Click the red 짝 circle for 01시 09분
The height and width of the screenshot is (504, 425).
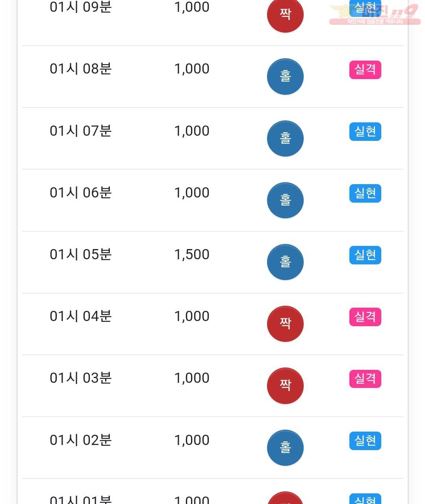tap(285, 15)
